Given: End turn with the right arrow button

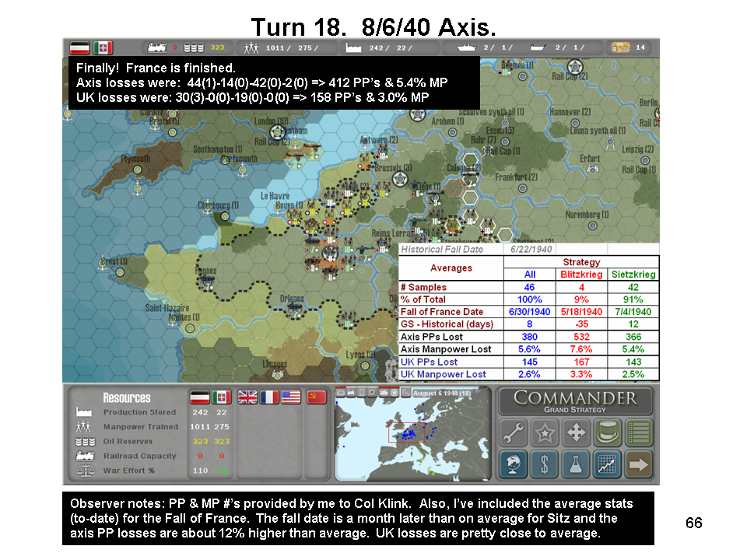Looking at the screenshot, I should coord(639,464).
